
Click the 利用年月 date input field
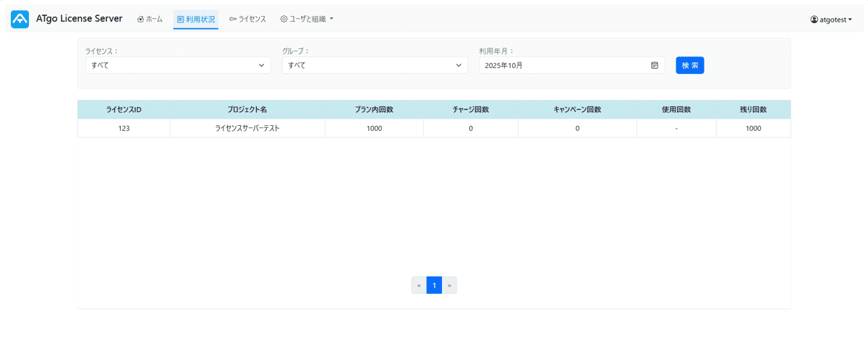click(x=564, y=65)
